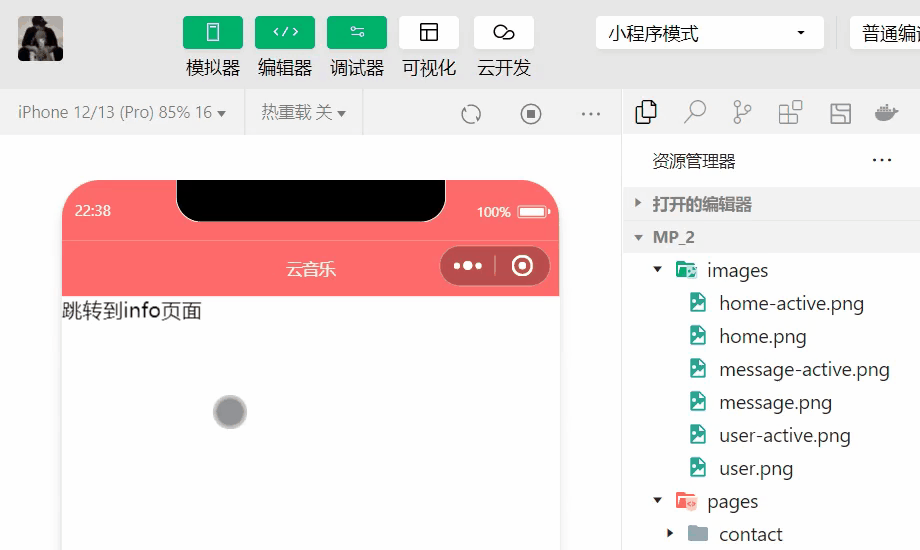
Task: Click the 云音乐 navigation title
Action: [311, 269]
